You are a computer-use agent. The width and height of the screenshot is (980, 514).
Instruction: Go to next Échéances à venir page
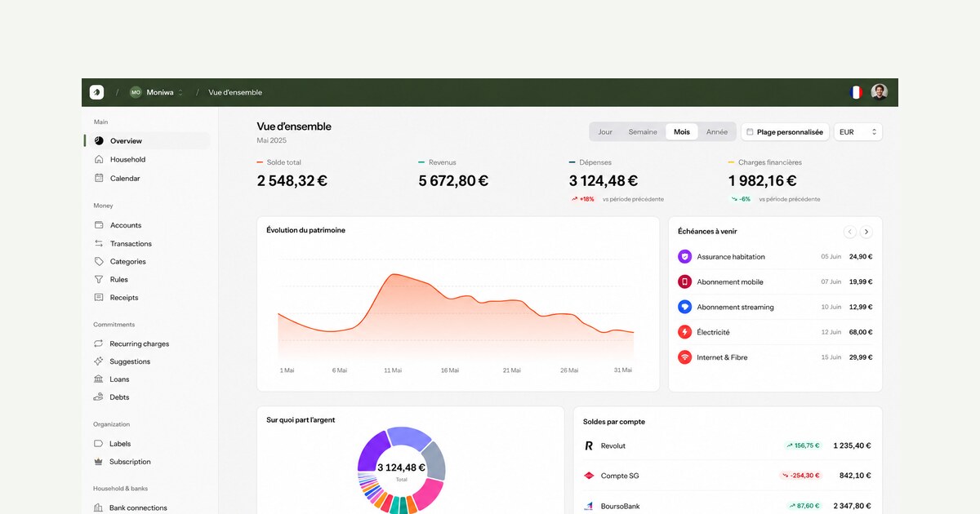click(866, 232)
